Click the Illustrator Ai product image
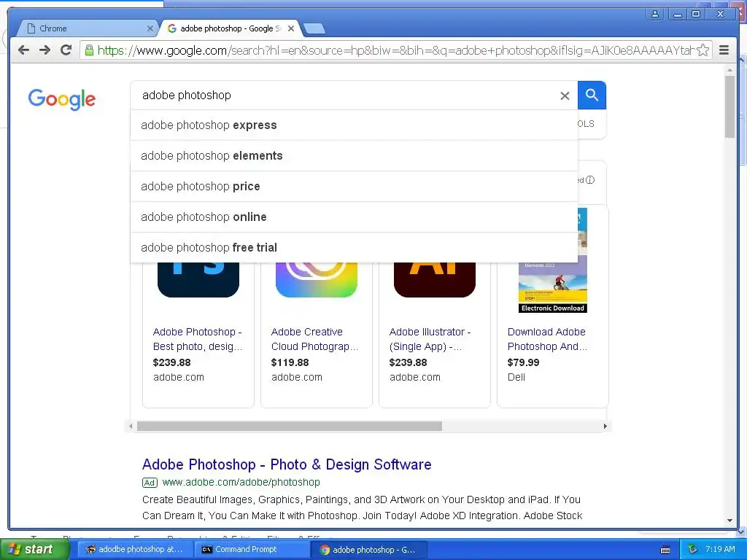This screenshot has height=560, width=747. point(435,279)
